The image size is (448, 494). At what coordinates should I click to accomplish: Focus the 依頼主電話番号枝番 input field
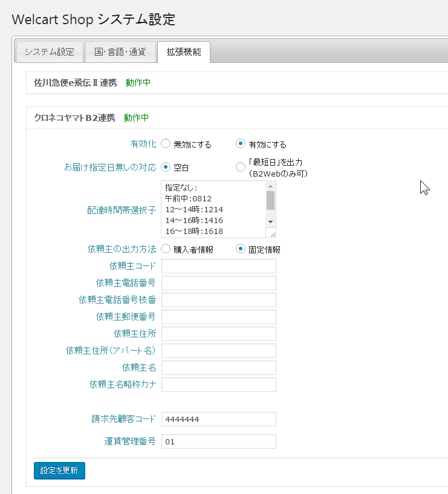(x=219, y=300)
